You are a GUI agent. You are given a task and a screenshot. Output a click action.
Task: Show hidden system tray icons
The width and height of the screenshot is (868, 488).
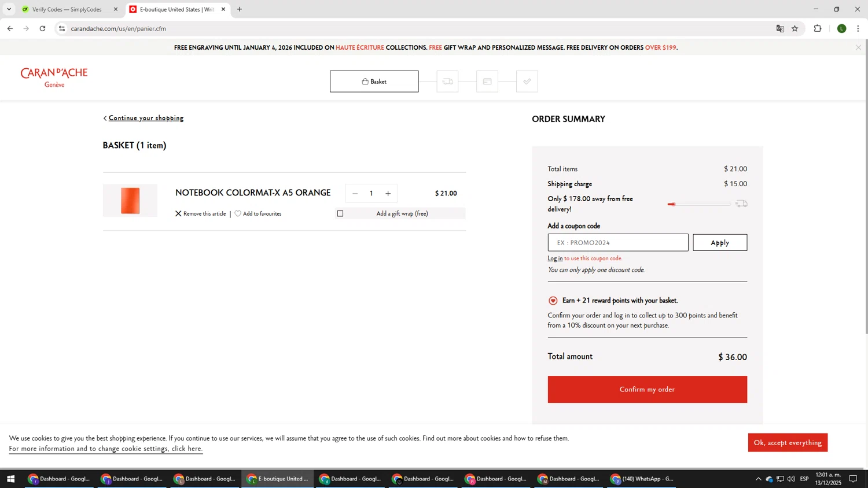pos(758,479)
